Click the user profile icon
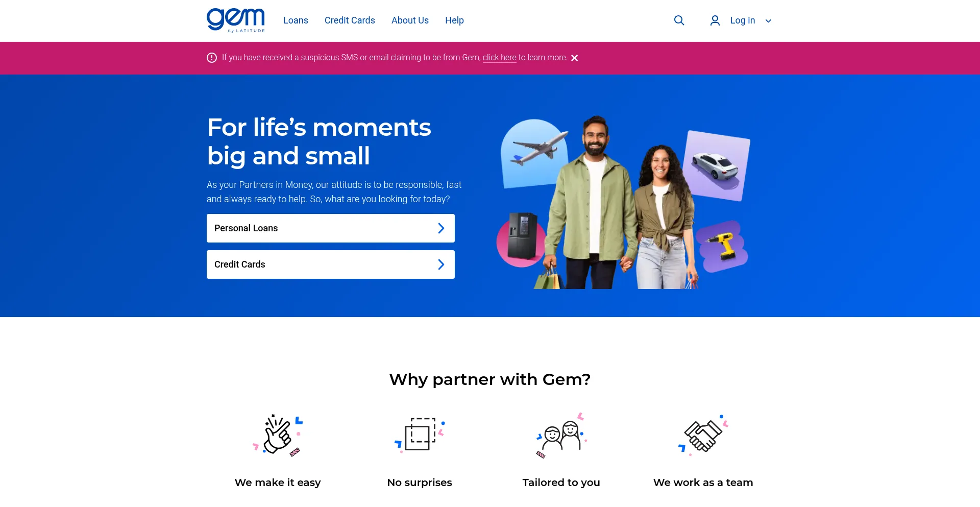 [x=715, y=20]
